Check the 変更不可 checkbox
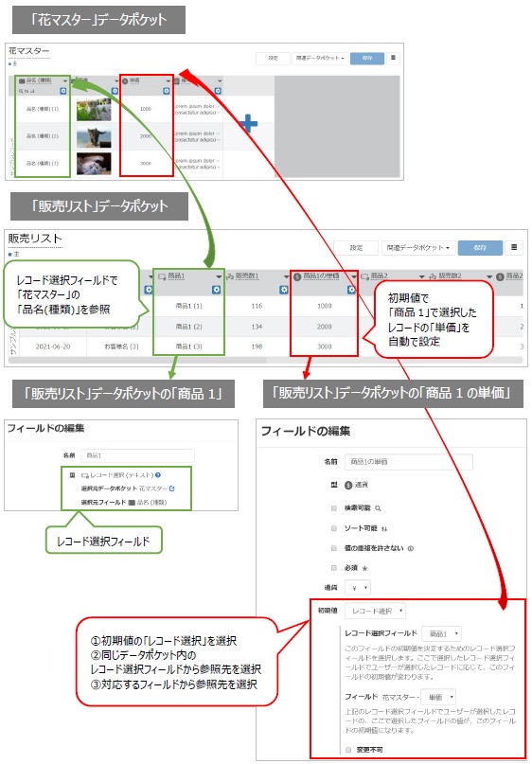The width and height of the screenshot is (532, 764). (x=347, y=750)
